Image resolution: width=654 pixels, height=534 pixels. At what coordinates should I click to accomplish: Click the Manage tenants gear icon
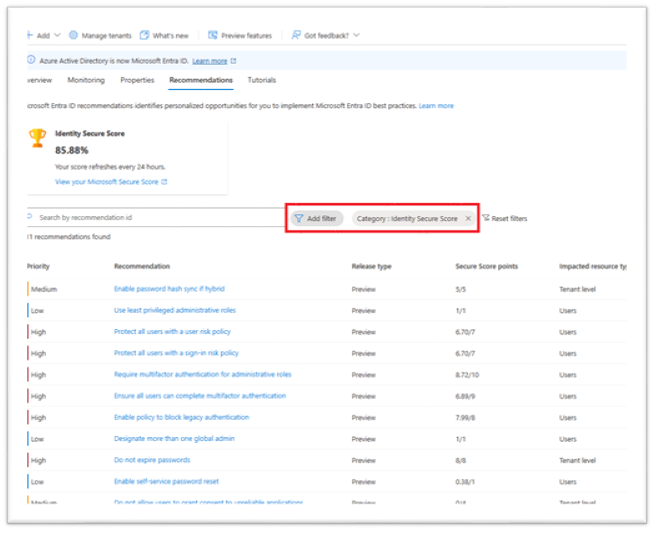click(x=73, y=35)
